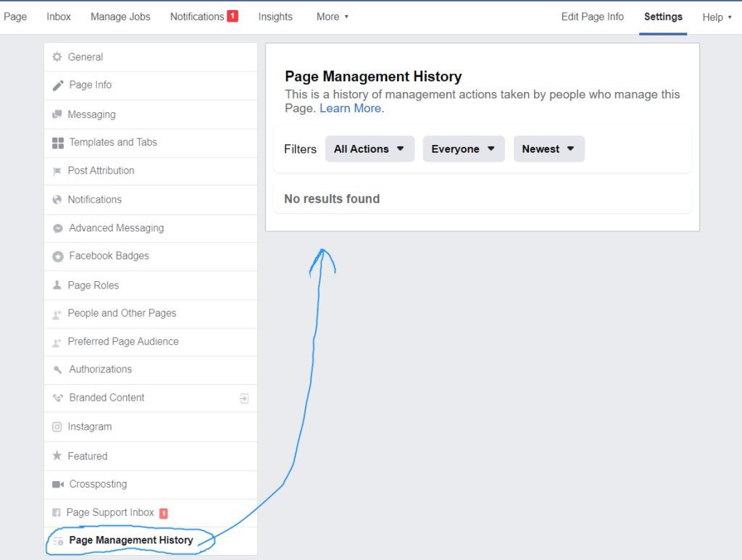Click the Templates and Tabs grid icon

click(58, 143)
